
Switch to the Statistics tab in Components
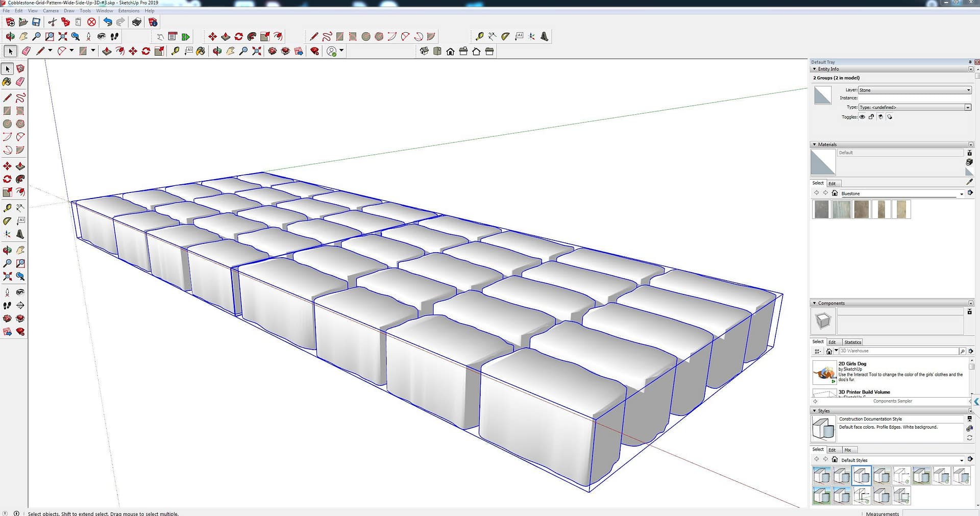click(x=852, y=342)
